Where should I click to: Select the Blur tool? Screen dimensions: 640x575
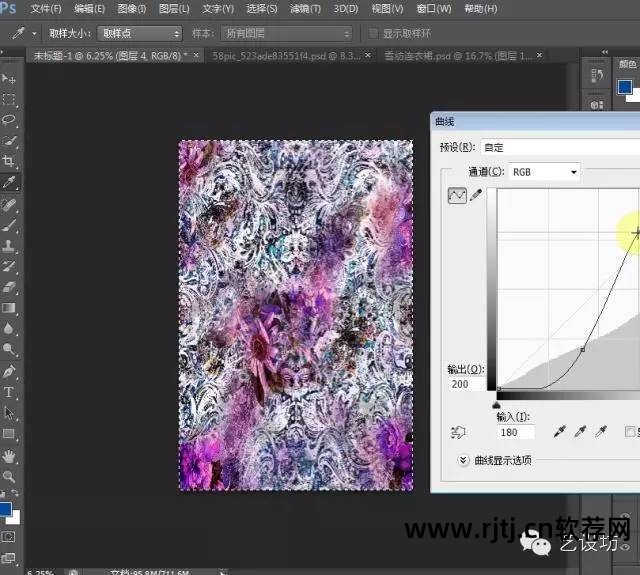pyautogui.click(x=9, y=329)
